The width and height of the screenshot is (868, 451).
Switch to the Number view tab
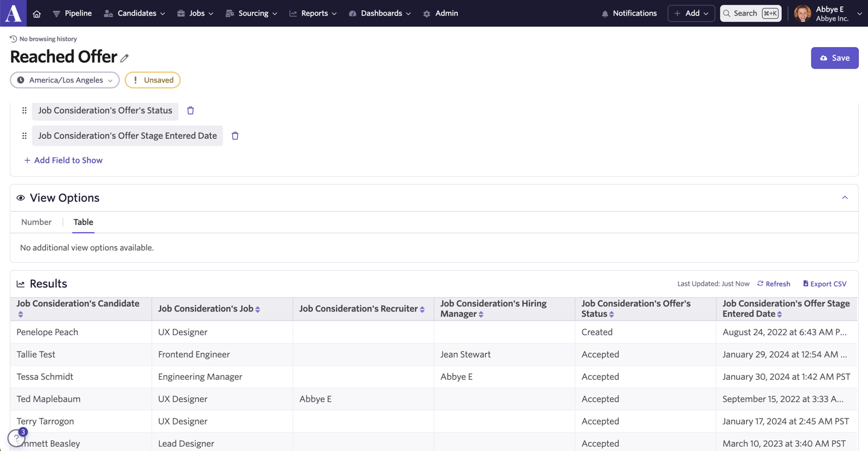coord(36,222)
